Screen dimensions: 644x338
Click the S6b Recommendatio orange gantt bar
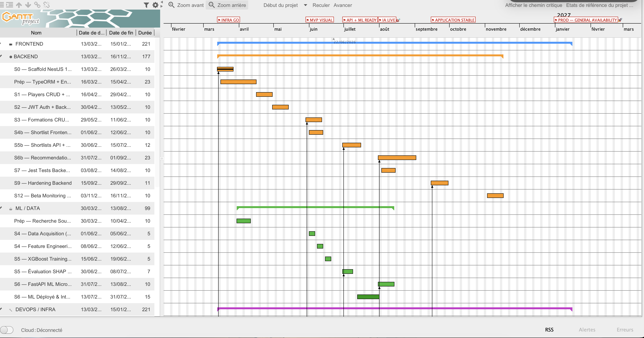point(397,158)
